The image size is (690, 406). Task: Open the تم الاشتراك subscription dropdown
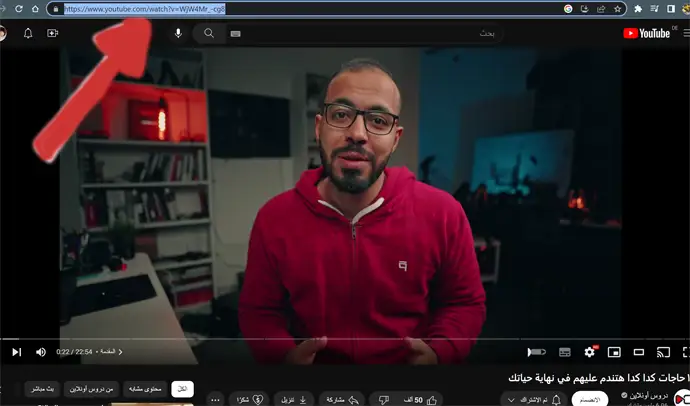click(x=534, y=400)
